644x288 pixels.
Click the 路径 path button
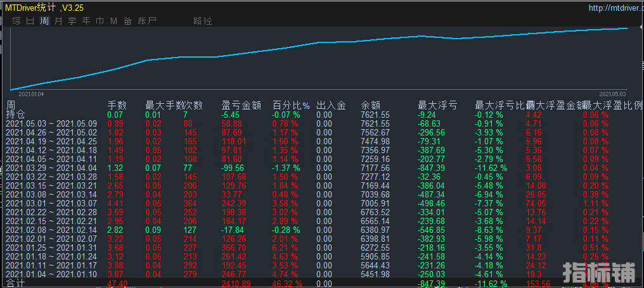[203, 21]
